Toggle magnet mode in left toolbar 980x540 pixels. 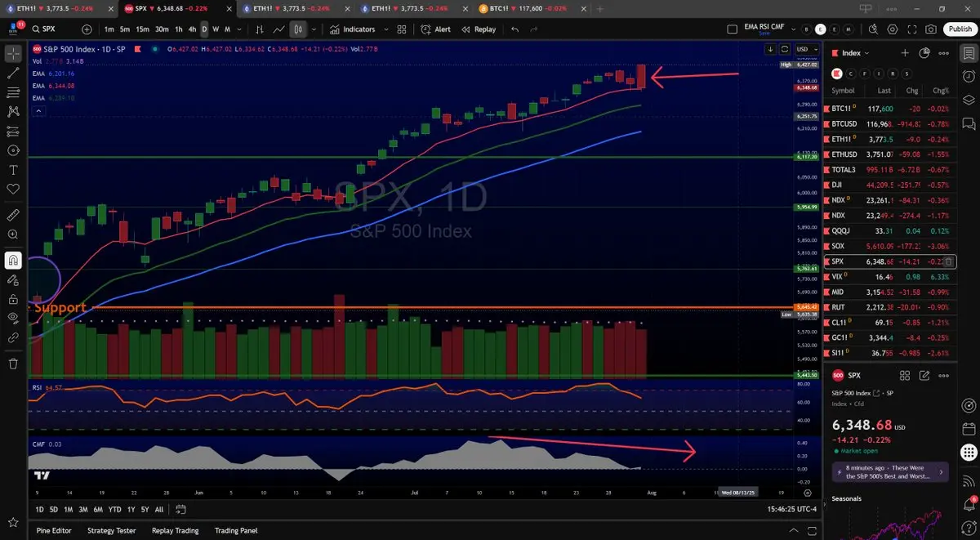click(13, 261)
